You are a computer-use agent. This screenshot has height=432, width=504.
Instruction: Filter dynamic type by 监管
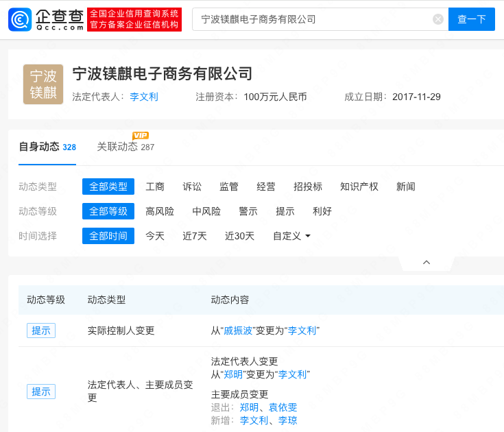(x=229, y=187)
